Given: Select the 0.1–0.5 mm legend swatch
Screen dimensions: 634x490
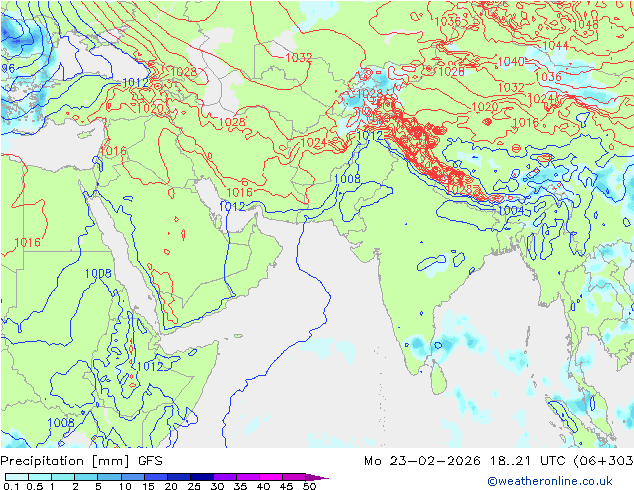Looking at the screenshot, I should click(x=17, y=477).
